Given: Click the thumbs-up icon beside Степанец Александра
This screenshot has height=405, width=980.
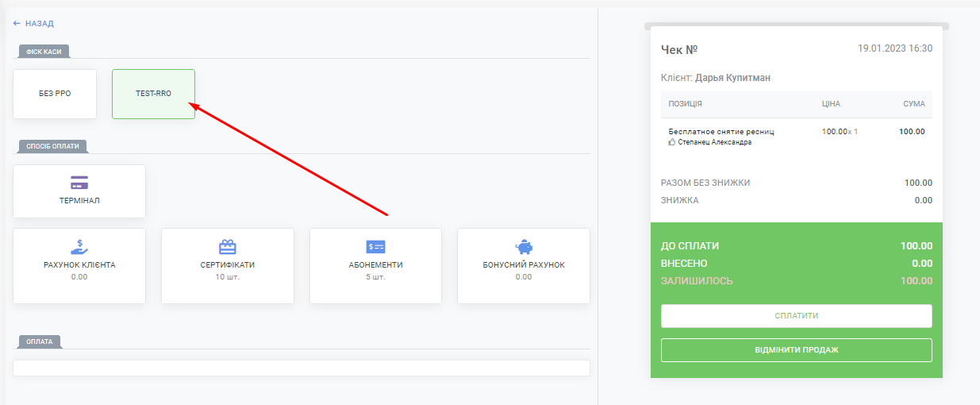Looking at the screenshot, I should [672, 142].
